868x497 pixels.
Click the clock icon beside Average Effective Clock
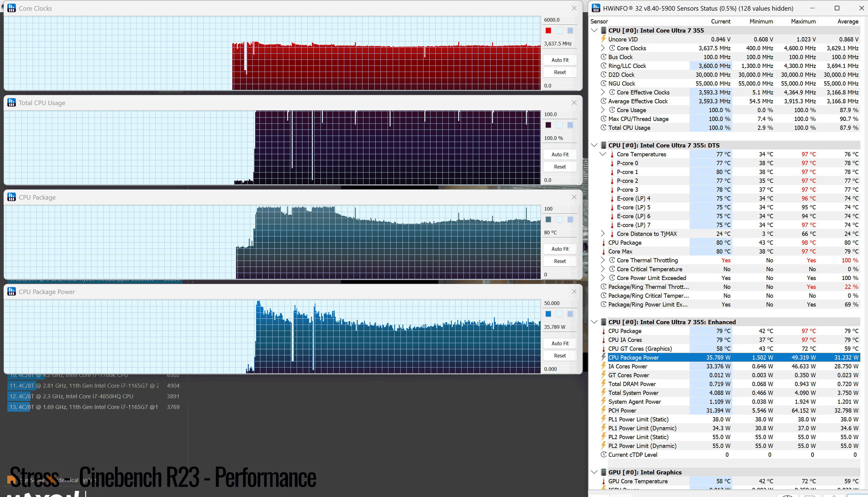(603, 101)
